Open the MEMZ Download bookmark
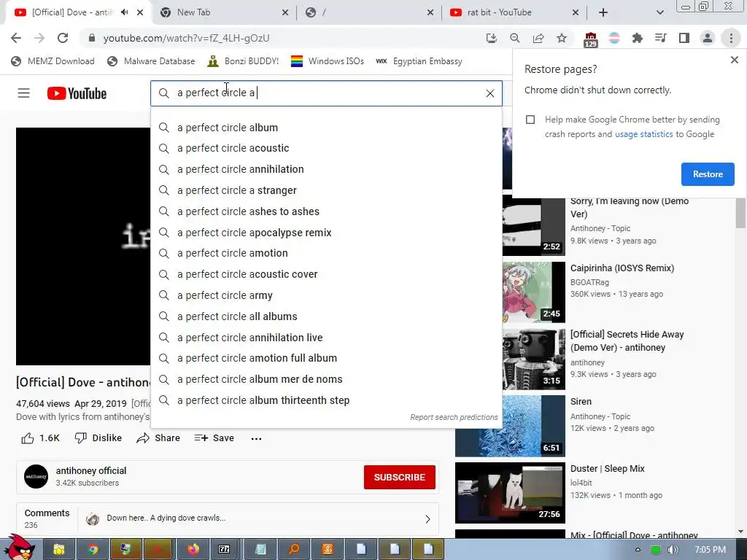 tap(53, 61)
